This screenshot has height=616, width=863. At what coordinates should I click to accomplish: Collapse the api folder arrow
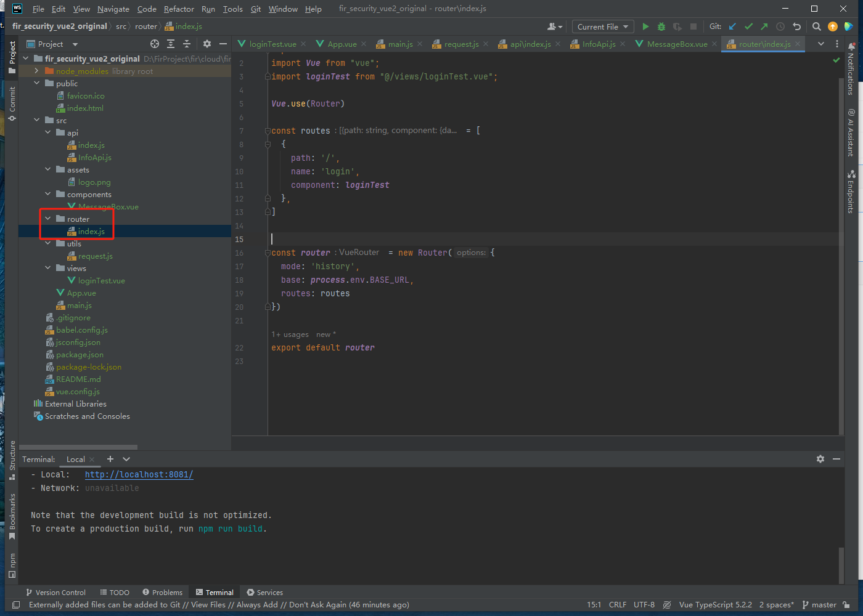click(48, 132)
